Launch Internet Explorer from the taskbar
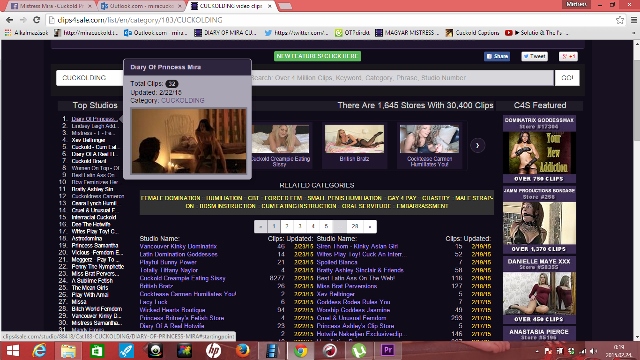Viewport: 640px width, 360px height. point(40,351)
